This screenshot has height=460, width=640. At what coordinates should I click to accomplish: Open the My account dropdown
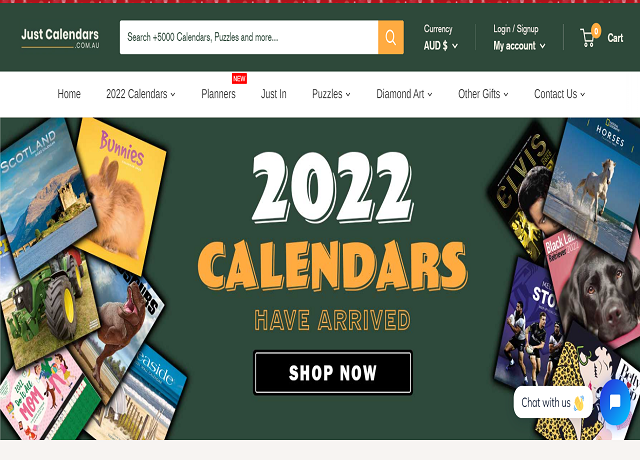(x=519, y=46)
